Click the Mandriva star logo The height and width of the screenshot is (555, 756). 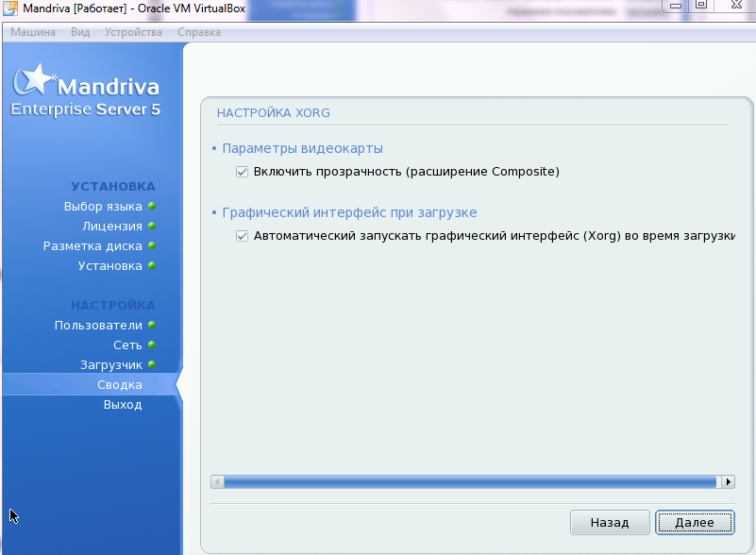click(33, 79)
